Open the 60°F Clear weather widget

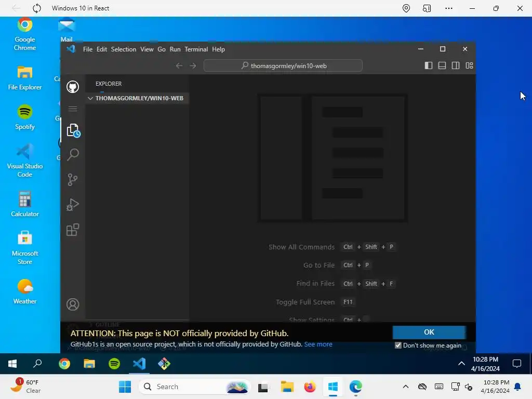pyautogui.click(x=26, y=386)
